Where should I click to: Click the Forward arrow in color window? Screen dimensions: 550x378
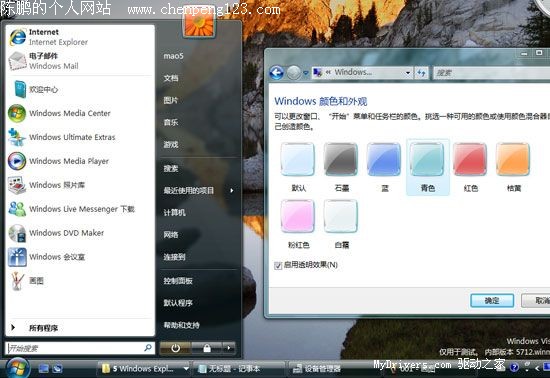click(294, 73)
